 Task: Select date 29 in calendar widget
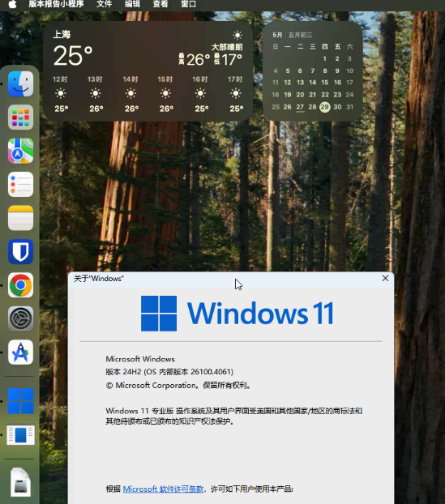point(325,107)
